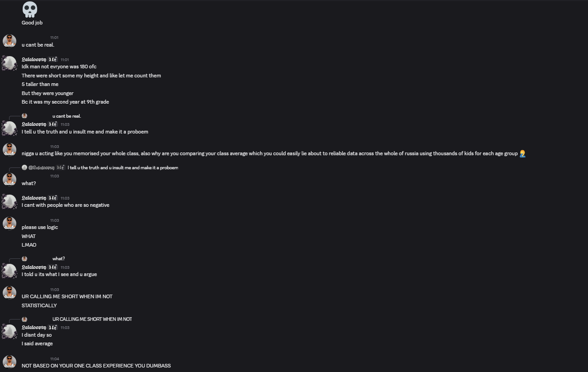Click small reply avatar beside '@Lalaloopsy' reply preview
588x372 pixels.
pos(24,167)
